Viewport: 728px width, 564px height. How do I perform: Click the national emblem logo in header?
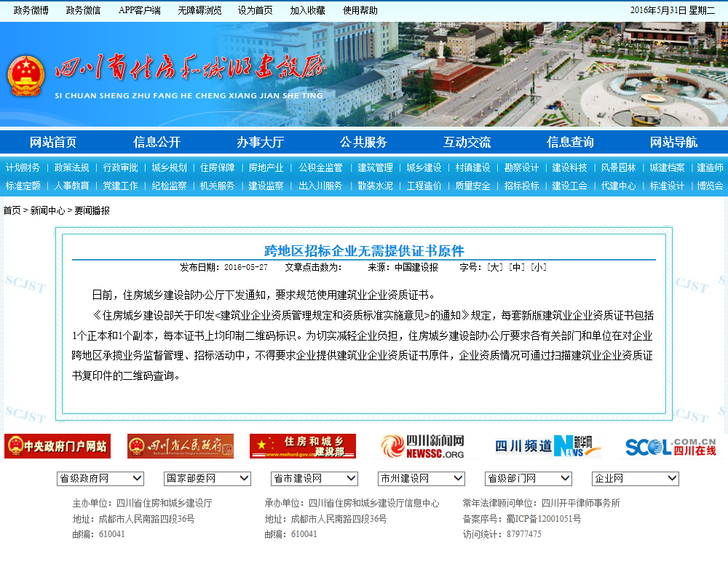[x=26, y=76]
